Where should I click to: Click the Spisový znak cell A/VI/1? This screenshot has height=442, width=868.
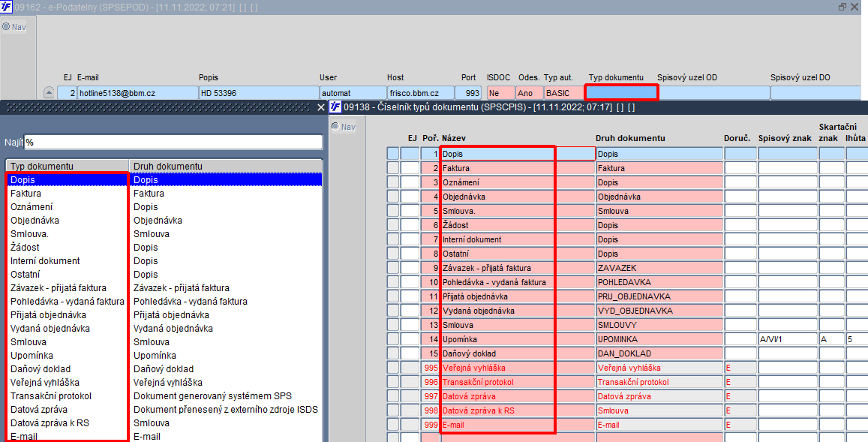click(x=788, y=339)
